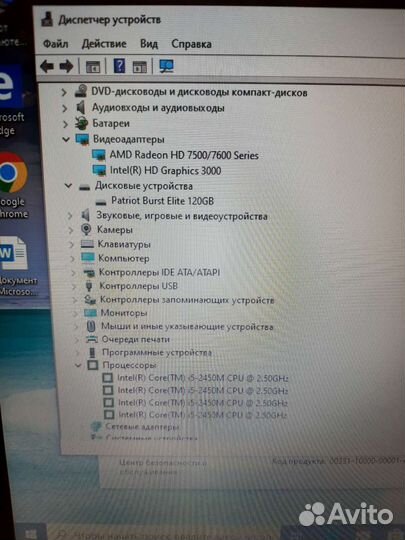Click the audio inputs speaker icon
405x540 pixels.
(x=81, y=107)
